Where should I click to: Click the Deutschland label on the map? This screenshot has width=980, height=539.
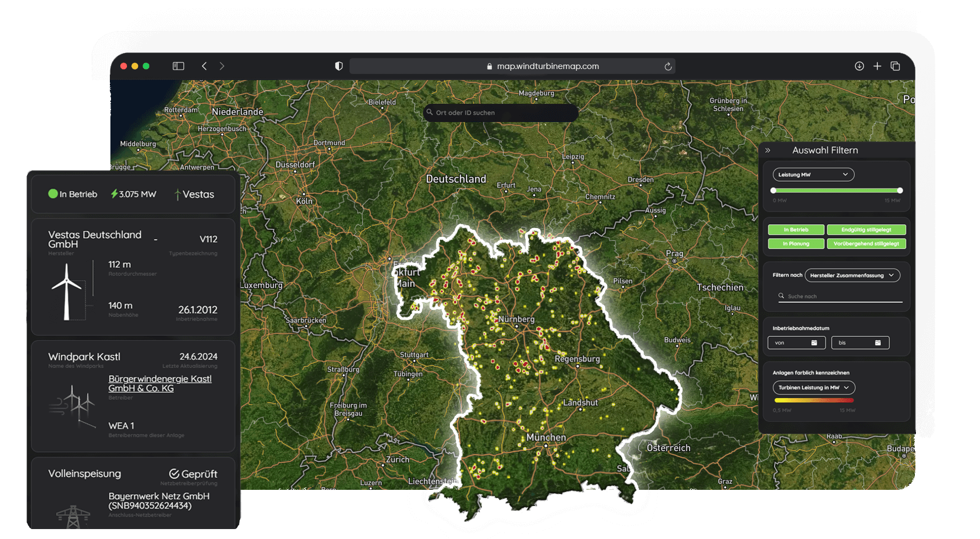click(456, 179)
